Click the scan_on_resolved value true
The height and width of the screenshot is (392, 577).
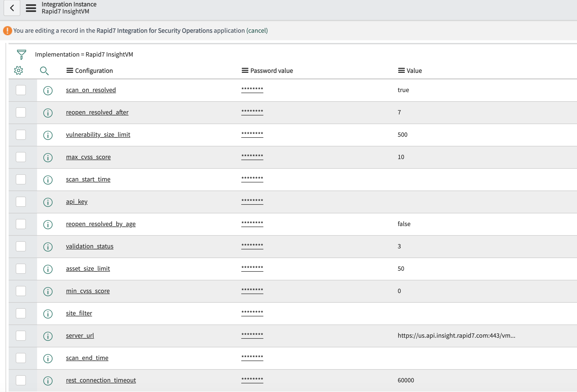coord(403,90)
